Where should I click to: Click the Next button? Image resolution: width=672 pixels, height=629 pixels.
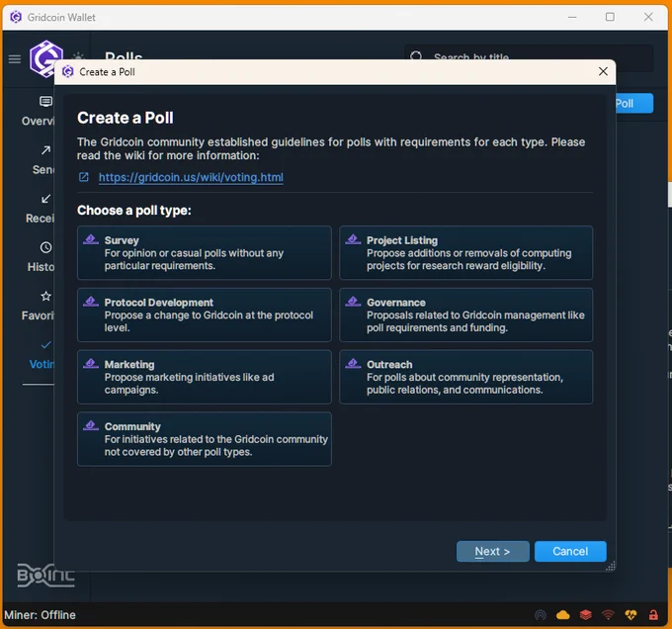click(492, 552)
